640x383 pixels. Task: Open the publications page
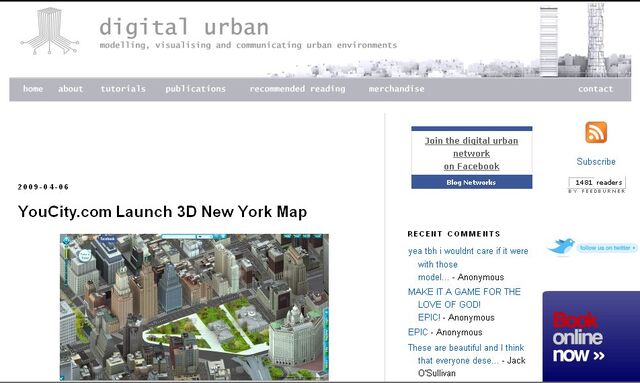[x=196, y=89]
